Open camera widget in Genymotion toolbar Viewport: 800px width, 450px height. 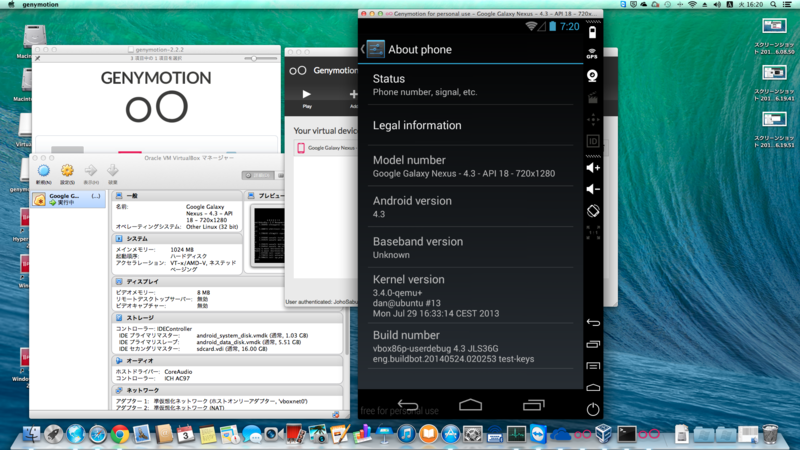[592, 76]
